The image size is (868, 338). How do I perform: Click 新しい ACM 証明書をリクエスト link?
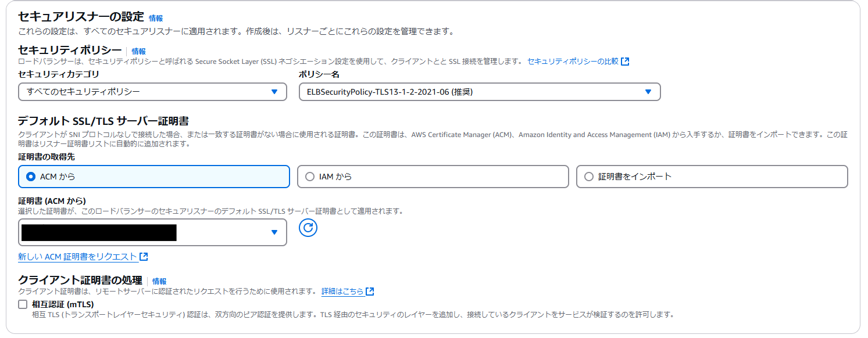pyautogui.click(x=78, y=257)
